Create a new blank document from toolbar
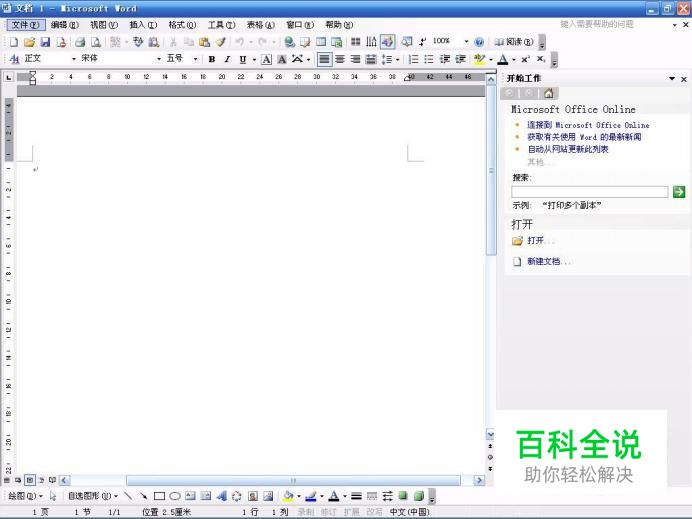 14,42
